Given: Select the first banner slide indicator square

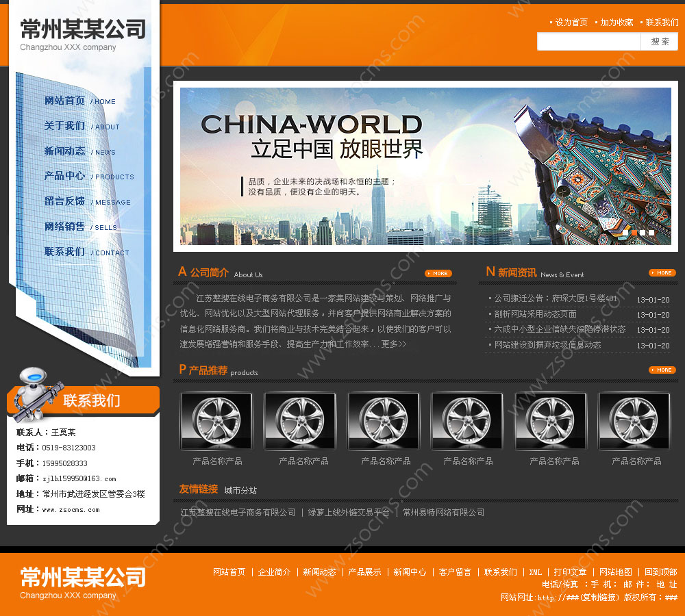Looking at the screenshot, I should pos(624,233).
